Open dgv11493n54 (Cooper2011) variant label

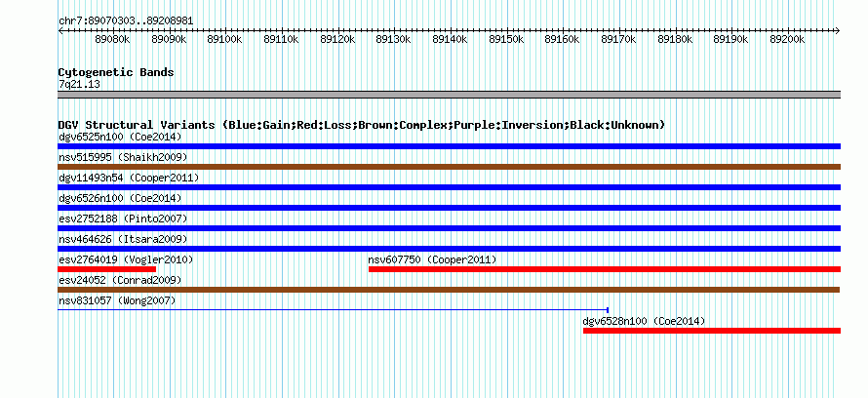(x=129, y=178)
